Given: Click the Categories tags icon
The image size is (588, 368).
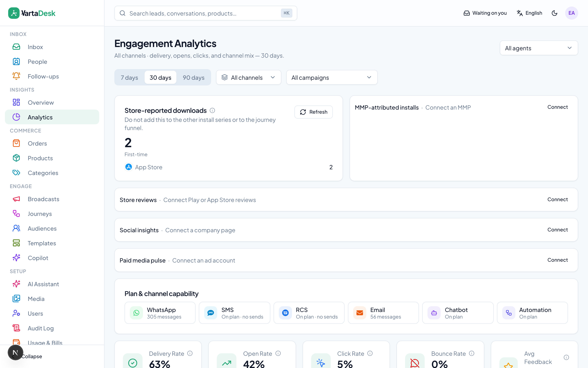Looking at the screenshot, I should click(x=16, y=173).
